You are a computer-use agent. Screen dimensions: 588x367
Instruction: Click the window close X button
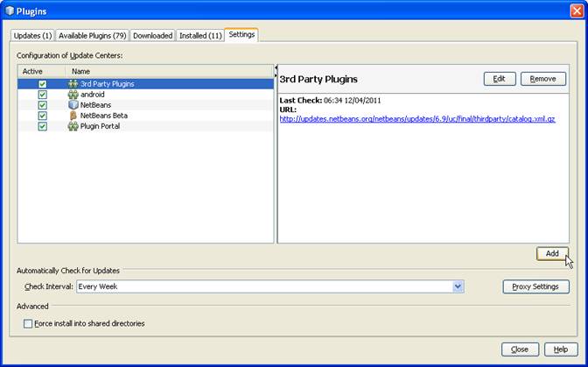point(577,11)
